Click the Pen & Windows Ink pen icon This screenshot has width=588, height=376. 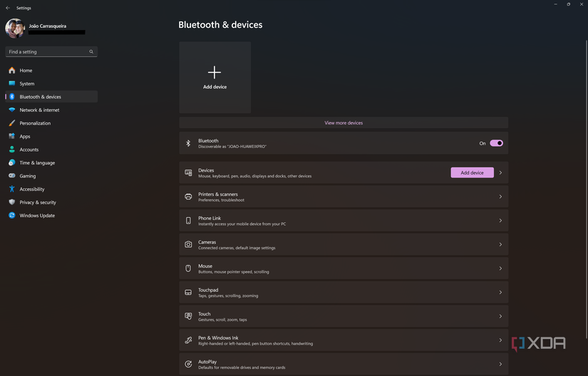pos(188,340)
